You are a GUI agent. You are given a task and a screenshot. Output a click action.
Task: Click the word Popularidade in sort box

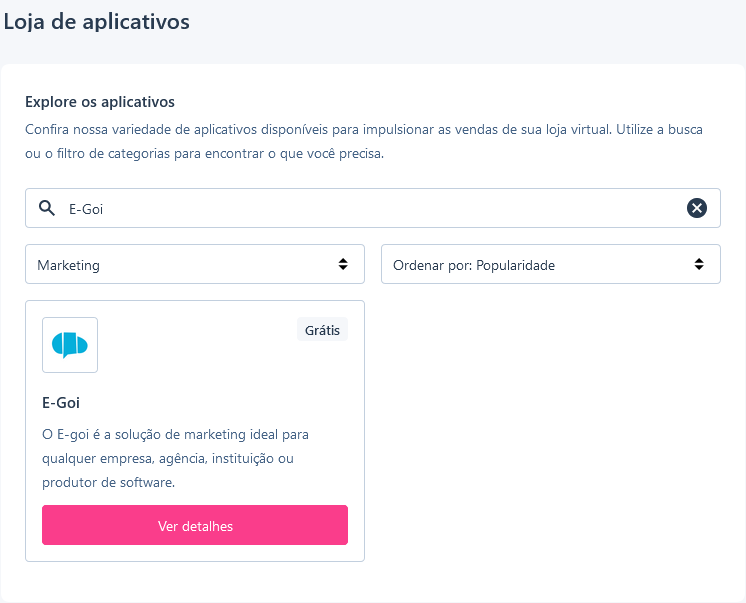515,266
